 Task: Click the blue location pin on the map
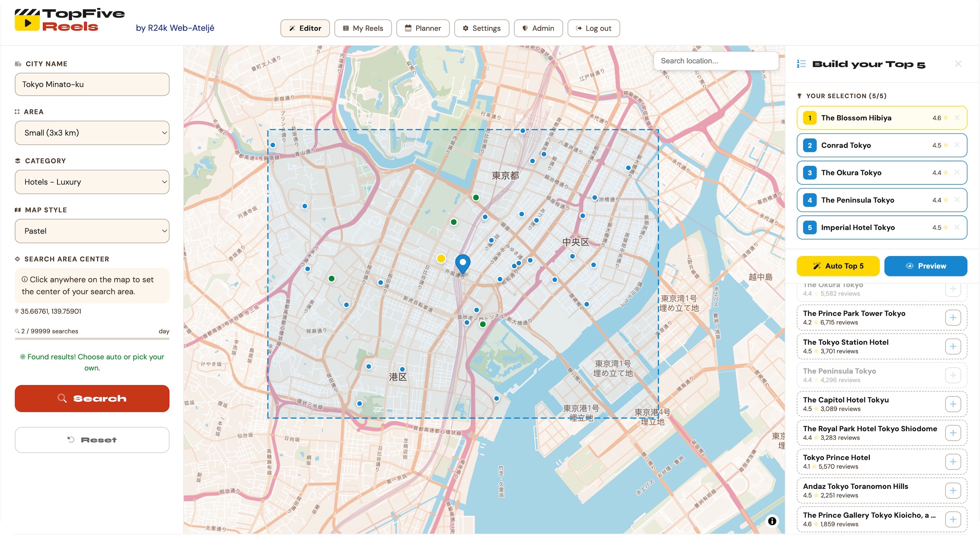tap(463, 263)
